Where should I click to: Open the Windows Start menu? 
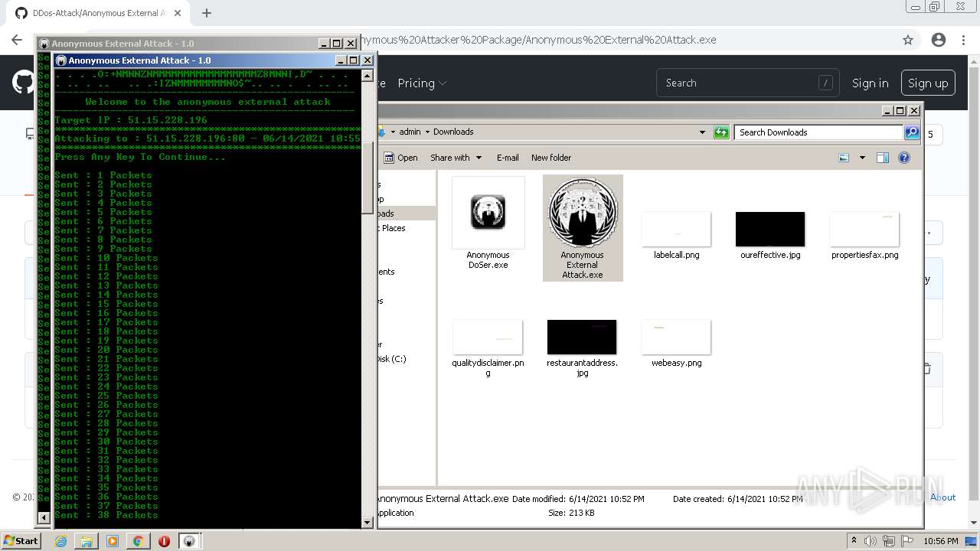tap(21, 540)
